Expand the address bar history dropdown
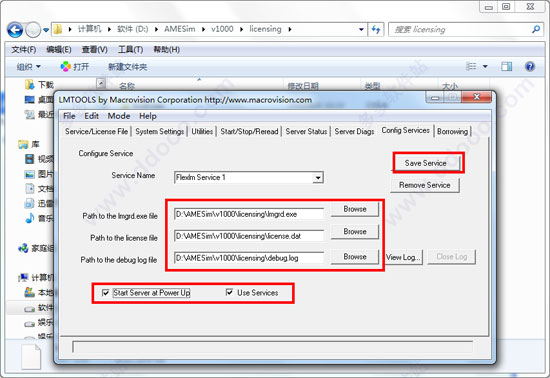The height and width of the screenshot is (378, 550). (x=361, y=29)
